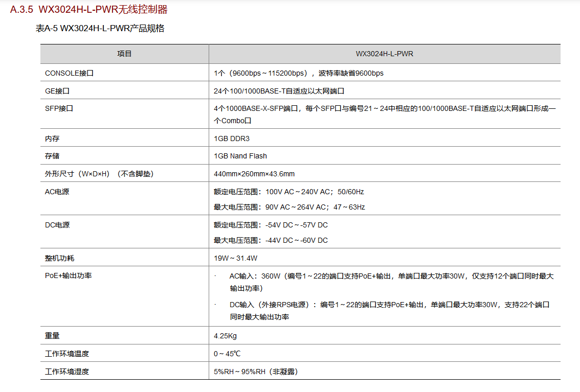Click the 0～45℃ operating temperature value
The height and width of the screenshot is (392, 580).
pyautogui.click(x=227, y=354)
